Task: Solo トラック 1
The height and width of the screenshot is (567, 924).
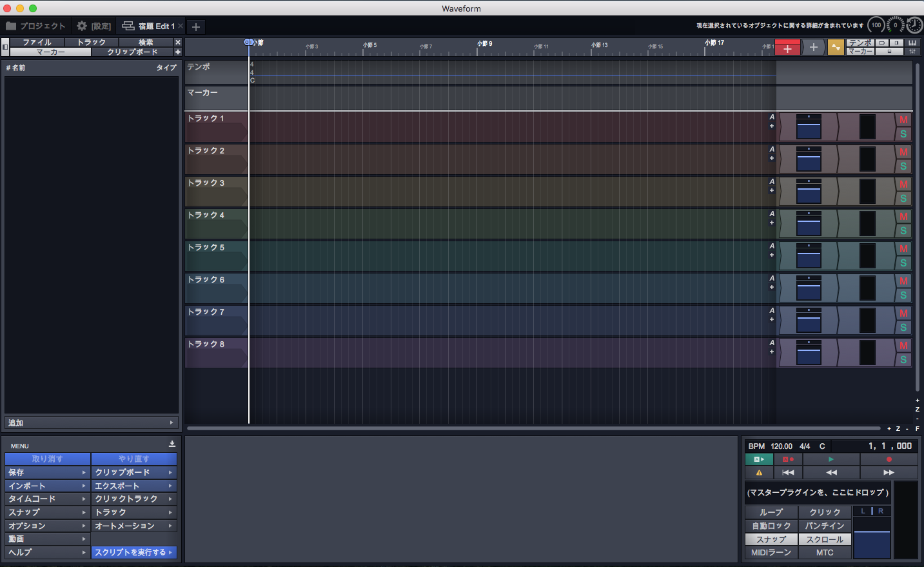Action: coord(903,134)
